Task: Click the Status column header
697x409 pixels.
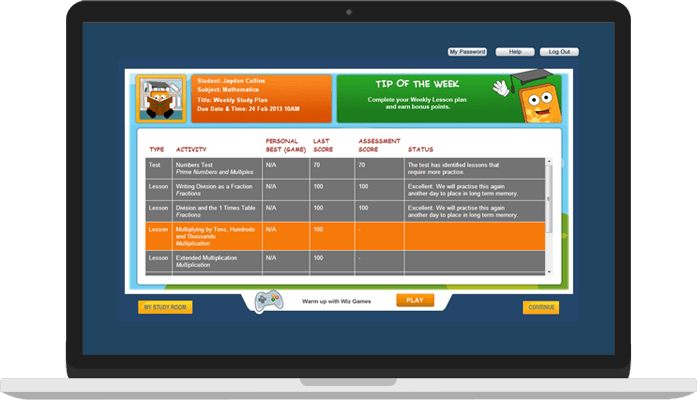Action: pos(420,149)
